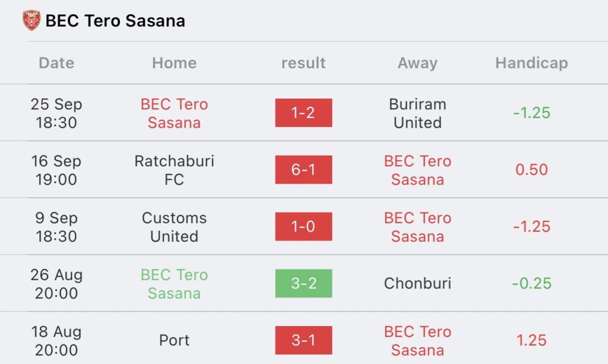Click the green -0.25 handicap value

(x=531, y=283)
